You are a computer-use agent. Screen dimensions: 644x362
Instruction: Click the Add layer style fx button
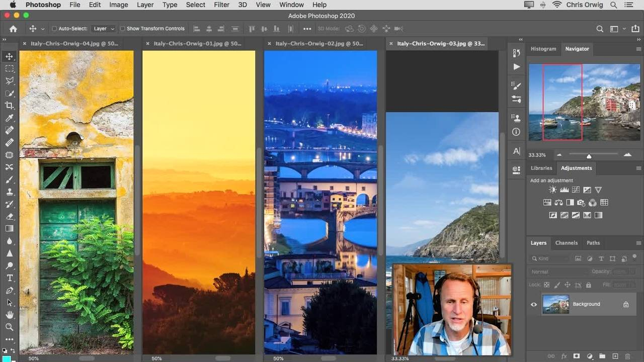pyautogui.click(x=564, y=356)
